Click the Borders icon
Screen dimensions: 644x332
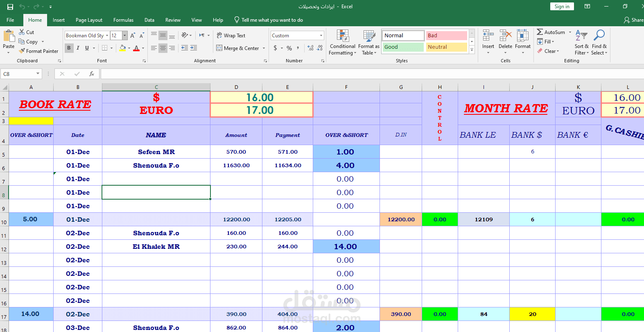click(x=105, y=48)
